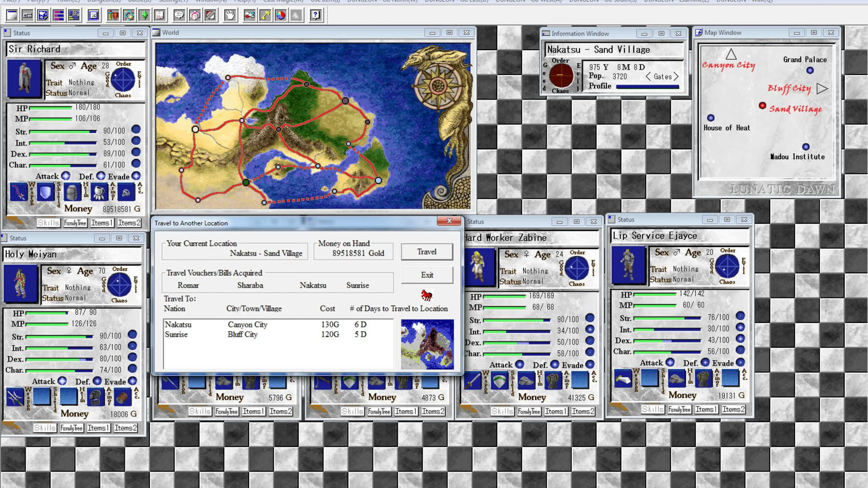
Task: Click Sir Richard's HP bar
Action: 51,108
